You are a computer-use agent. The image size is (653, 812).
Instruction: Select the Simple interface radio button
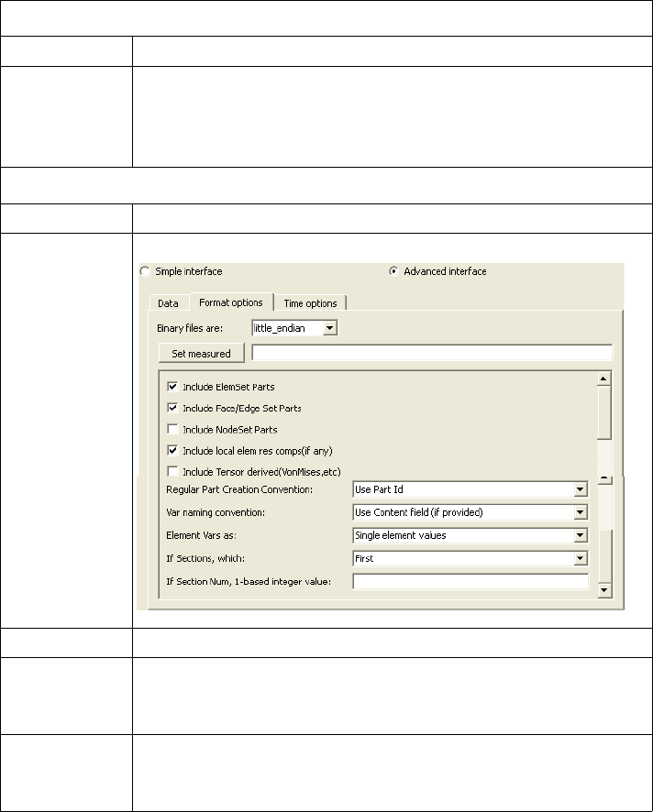click(145, 271)
